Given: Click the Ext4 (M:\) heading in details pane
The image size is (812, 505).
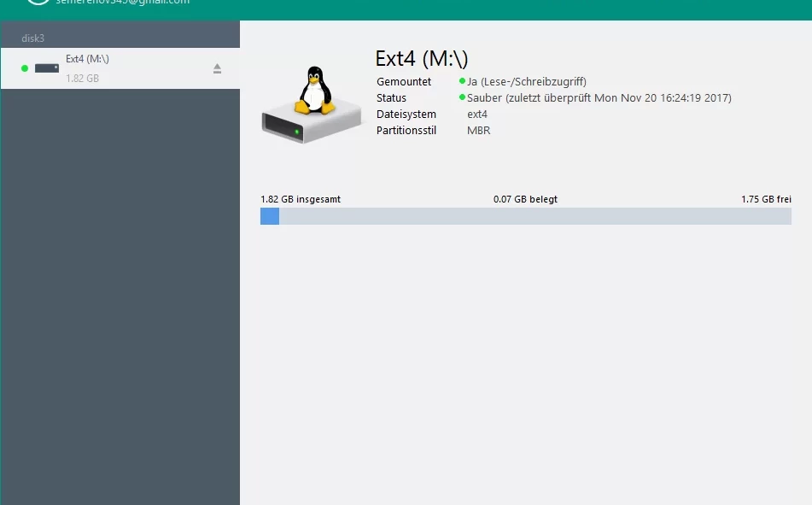Looking at the screenshot, I should point(422,59).
